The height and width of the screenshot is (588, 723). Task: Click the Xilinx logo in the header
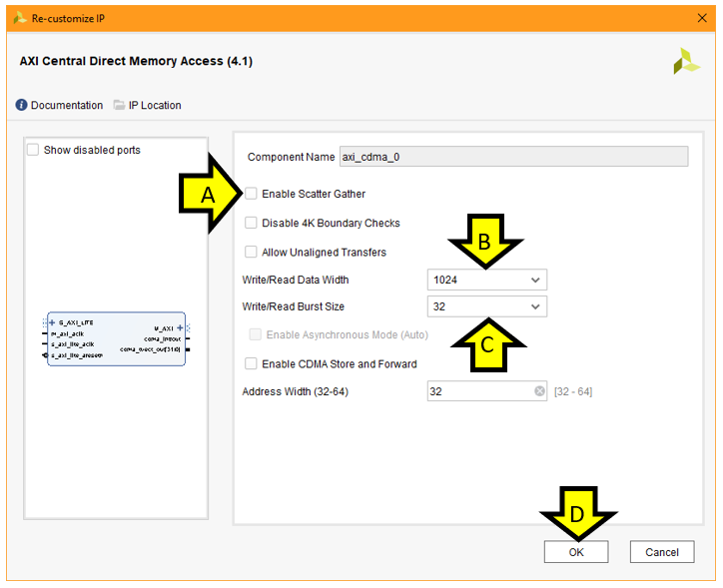click(x=686, y=62)
